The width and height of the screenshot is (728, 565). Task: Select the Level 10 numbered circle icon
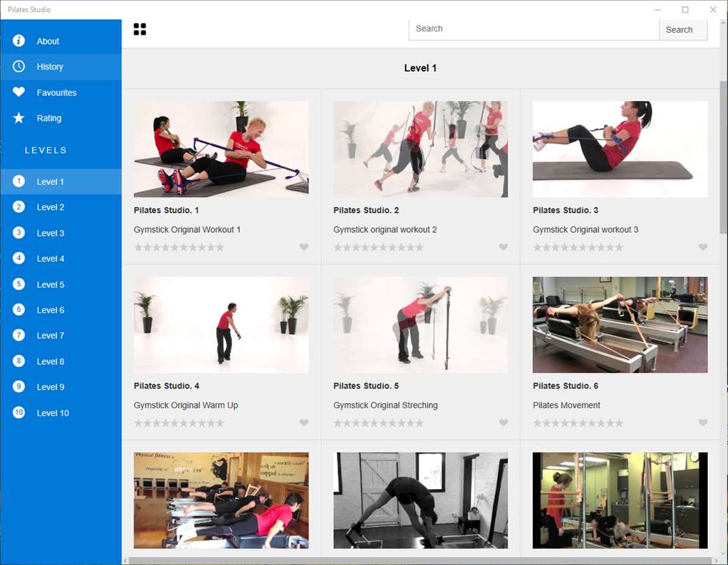[x=19, y=412]
